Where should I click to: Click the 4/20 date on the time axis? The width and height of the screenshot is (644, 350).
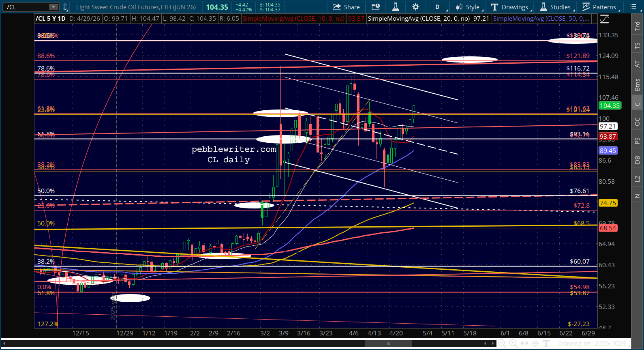tap(396, 333)
